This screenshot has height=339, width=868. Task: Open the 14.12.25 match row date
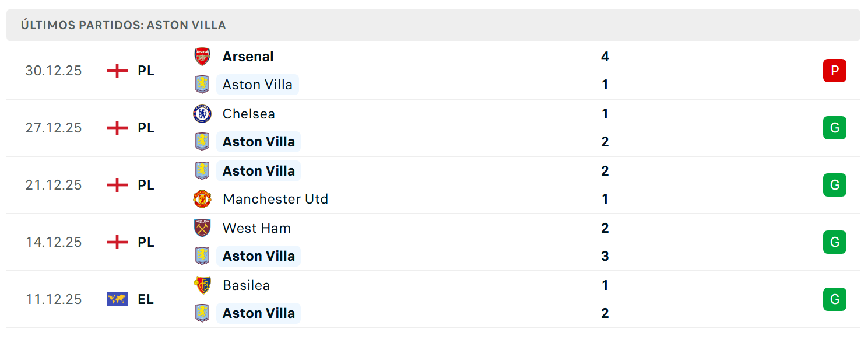coord(54,242)
